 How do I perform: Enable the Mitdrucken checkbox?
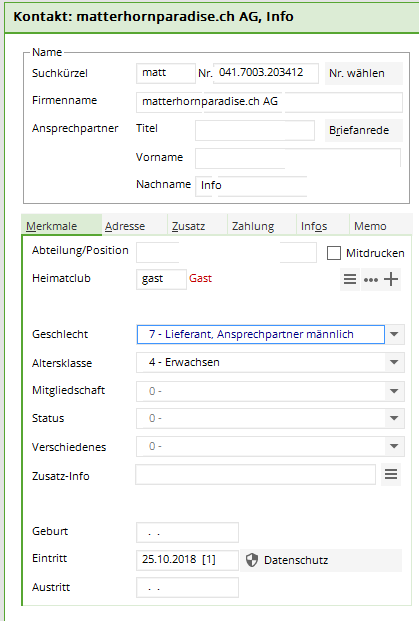tap(333, 253)
